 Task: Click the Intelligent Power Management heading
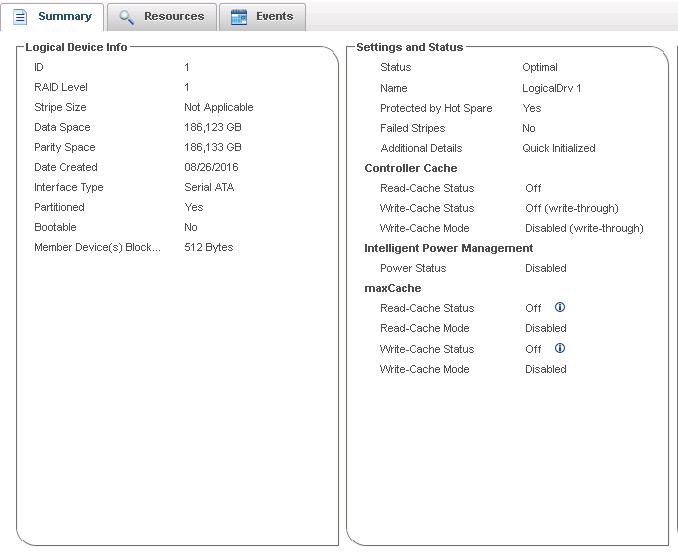(448, 248)
